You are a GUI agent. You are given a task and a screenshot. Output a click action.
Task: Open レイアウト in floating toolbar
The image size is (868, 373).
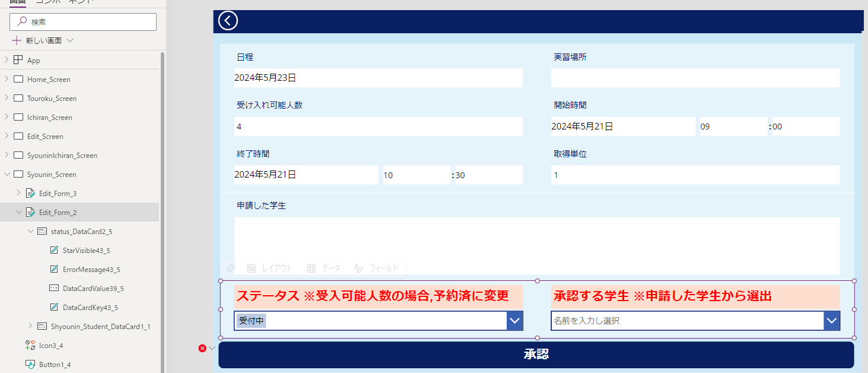pyautogui.click(x=270, y=268)
